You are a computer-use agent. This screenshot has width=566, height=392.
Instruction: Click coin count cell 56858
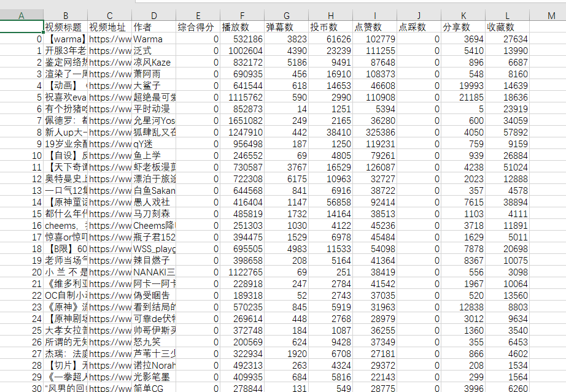pyautogui.click(x=331, y=202)
